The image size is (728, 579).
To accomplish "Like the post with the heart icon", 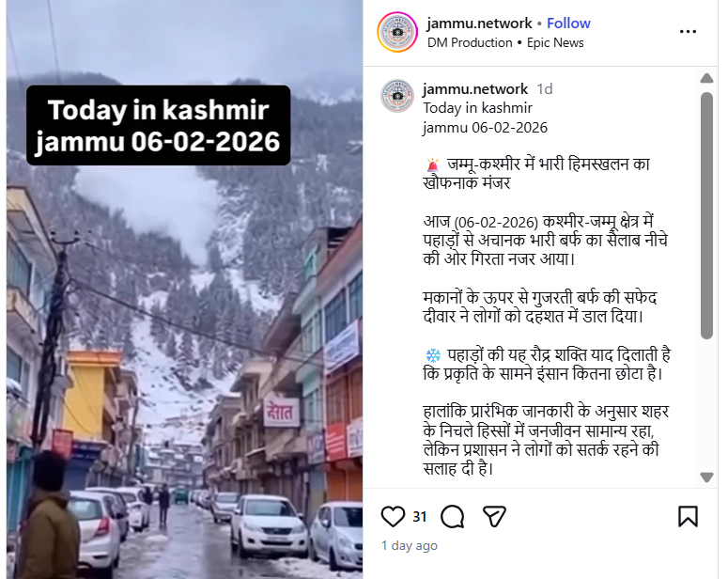I will pos(393,516).
